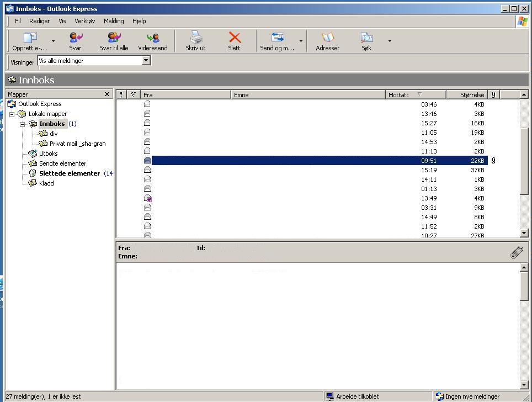Open the Verktøy menu
Viewport: 532px width, 402px height.
(x=84, y=21)
